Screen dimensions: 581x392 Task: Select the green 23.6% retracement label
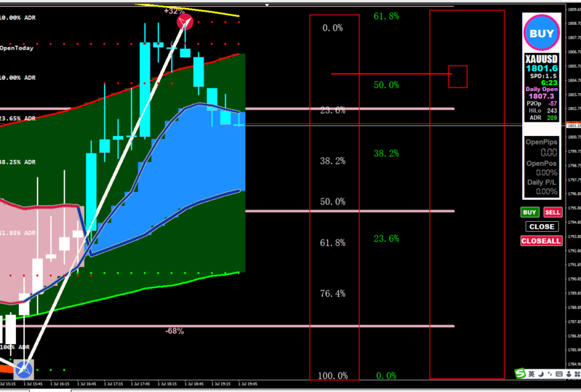386,239
